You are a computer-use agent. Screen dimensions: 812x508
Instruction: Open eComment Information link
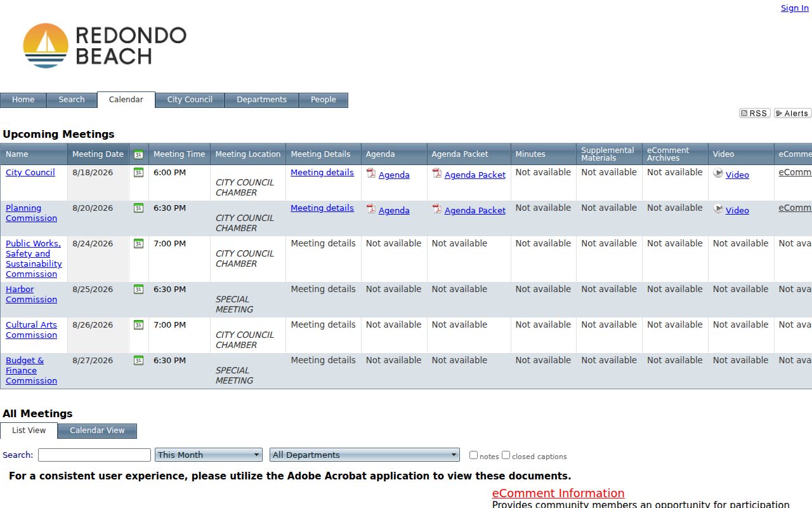point(558,493)
